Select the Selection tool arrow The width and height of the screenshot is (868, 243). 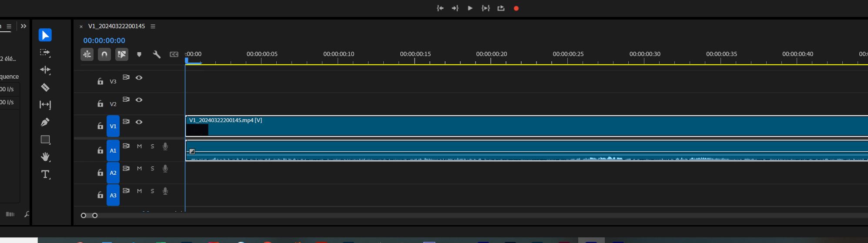coord(45,35)
